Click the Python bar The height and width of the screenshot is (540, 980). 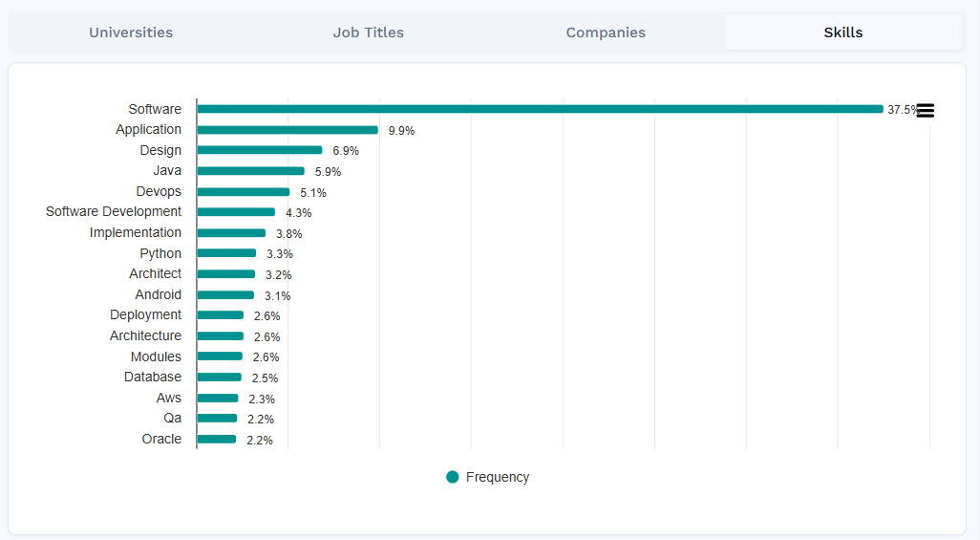pos(226,253)
